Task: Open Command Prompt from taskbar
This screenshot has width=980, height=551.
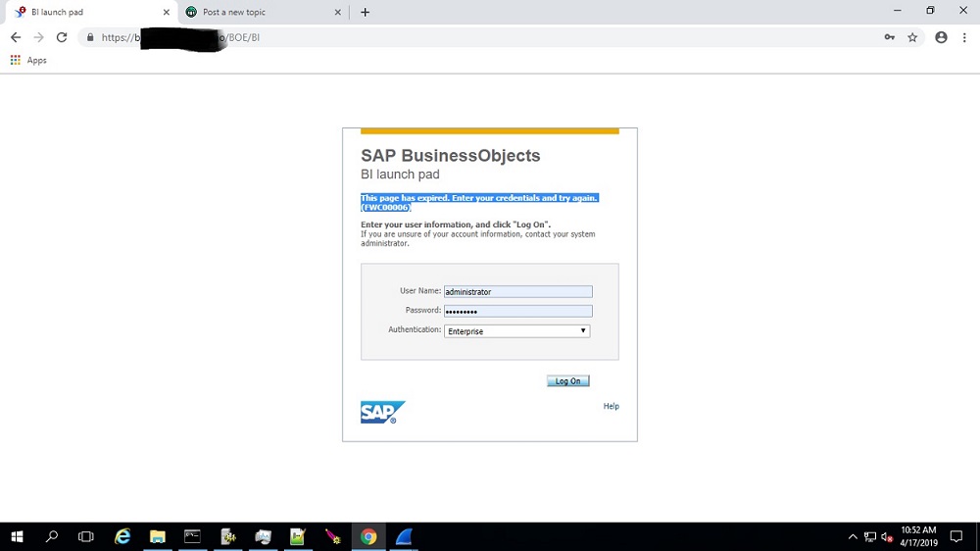Action: [192, 536]
